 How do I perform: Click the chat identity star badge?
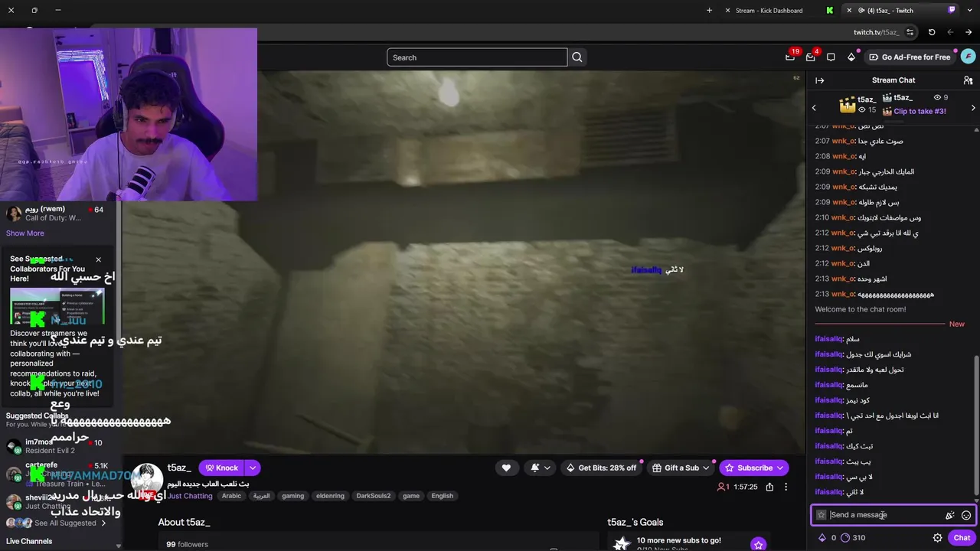(822, 515)
